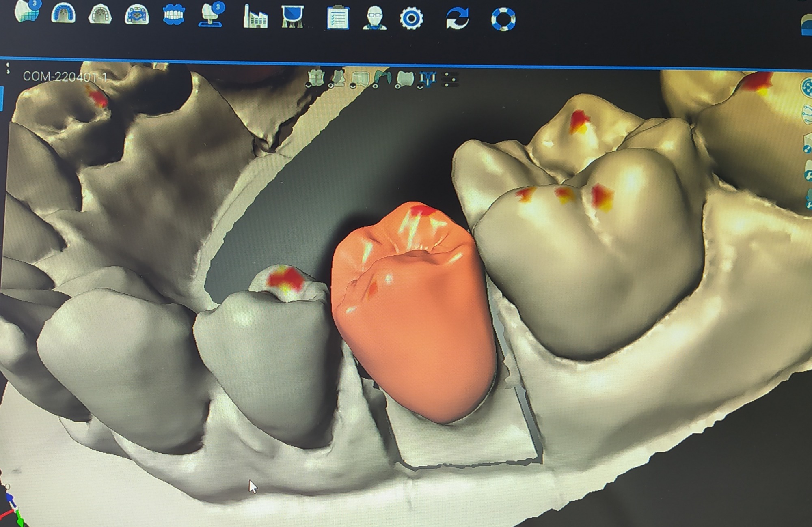The width and height of the screenshot is (812, 527).
Task: Open the dentist user profile icon
Action: click(x=374, y=18)
